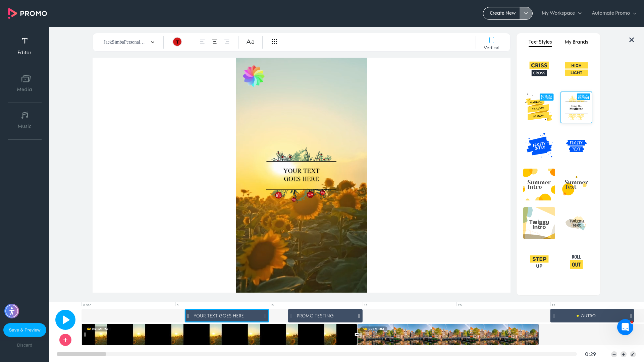Open the accessibility options icon
Screen dimensions: 644x362
click(12, 311)
